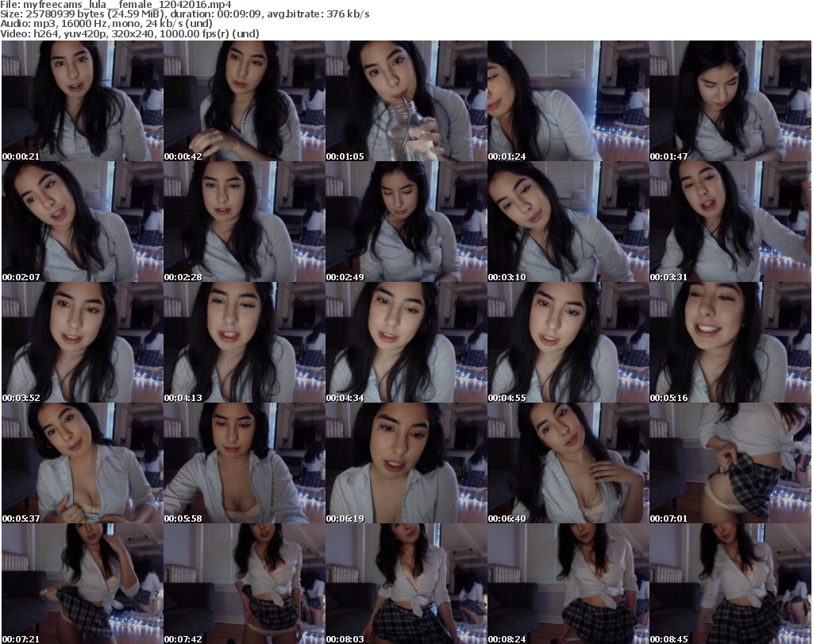Image resolution: width=813 pixels, height=644 pixels.
Task: Open the frame at timestamp 00:05:16
Action: coord(730,342)
